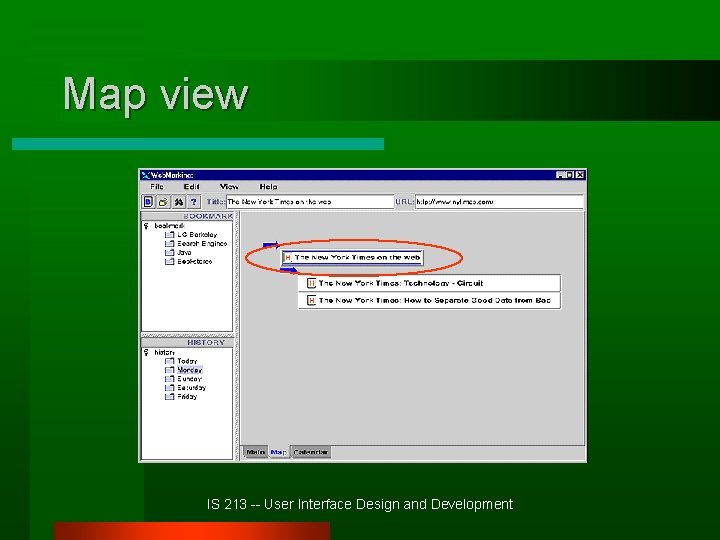This screenshot has width=720, height=540.
Task: Click H icon on 'Technology - Circuit' node
Action: (311, 283)
